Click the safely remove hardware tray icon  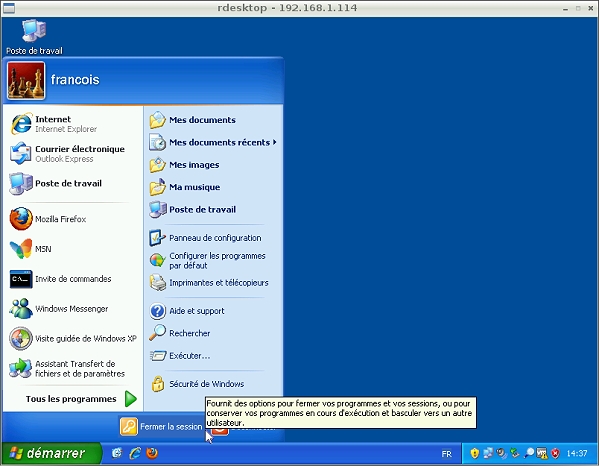(x=515, y=453)
